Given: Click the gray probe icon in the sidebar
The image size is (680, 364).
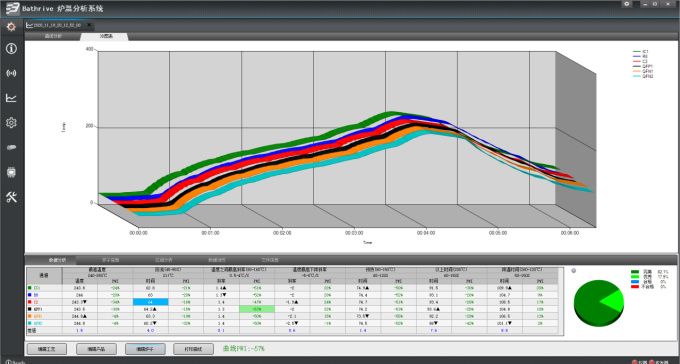Looking at the screenshot, I should [x=11, y=148].
